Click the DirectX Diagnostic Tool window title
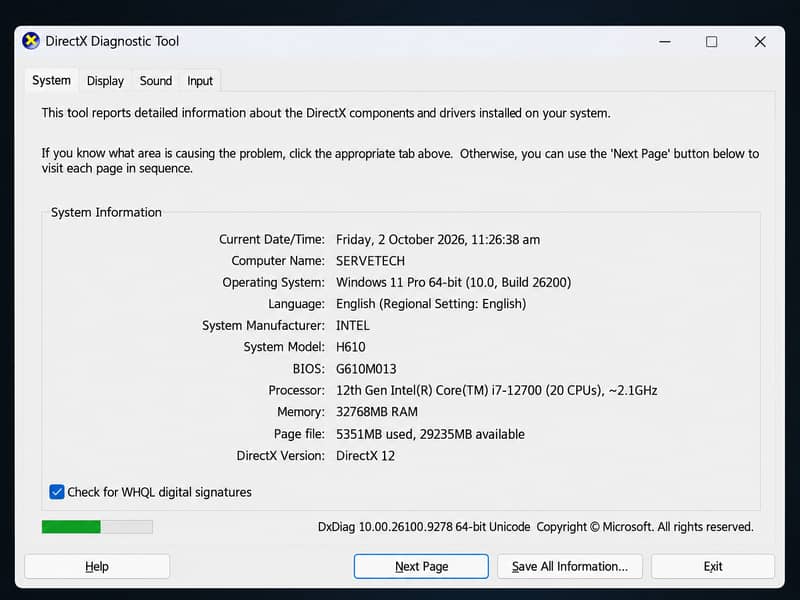 112,41
